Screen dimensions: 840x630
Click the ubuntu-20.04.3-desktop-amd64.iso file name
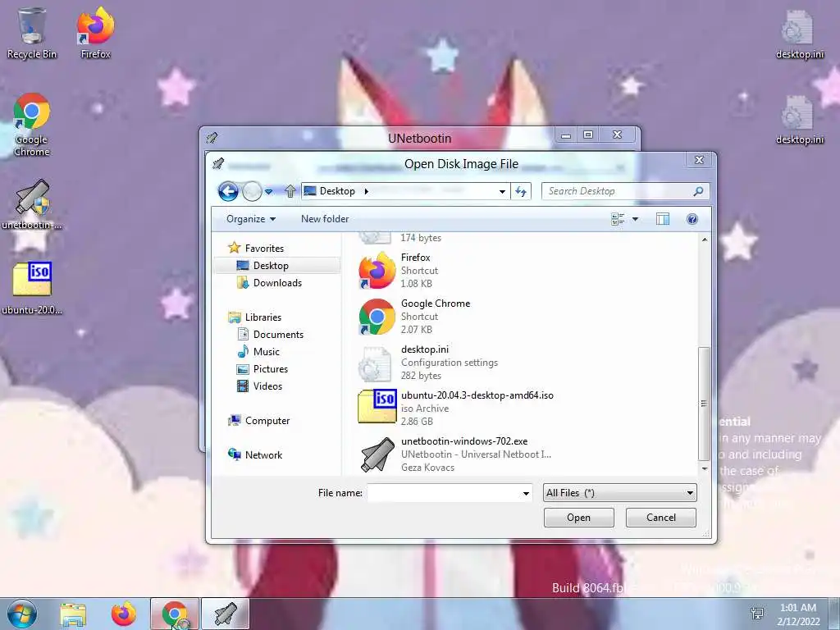click(x=477, y=395)
